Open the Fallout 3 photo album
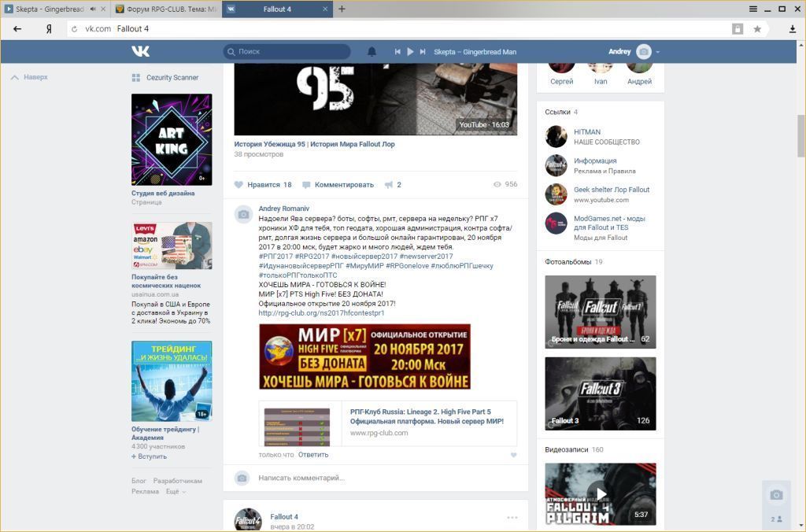 [x=601, y=393]
